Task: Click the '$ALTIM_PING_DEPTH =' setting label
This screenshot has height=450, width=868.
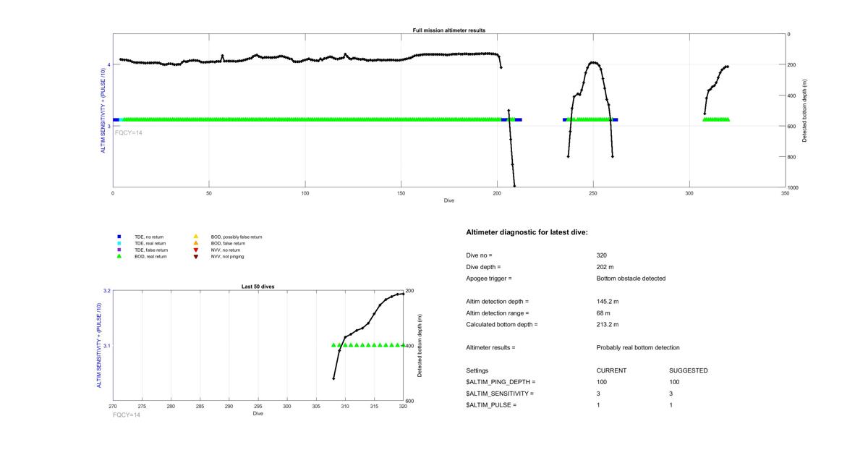Action: tap(501, 382)
